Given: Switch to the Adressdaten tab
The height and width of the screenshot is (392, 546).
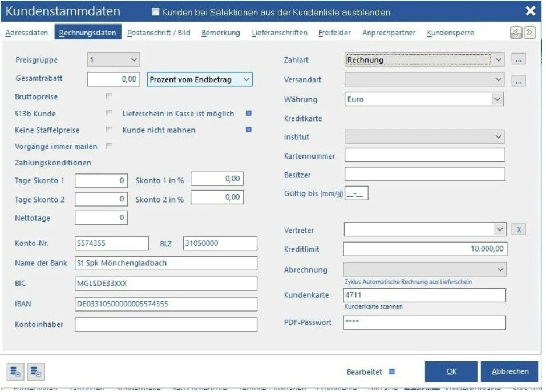Looking at the screenshot, I should (26, 33).
